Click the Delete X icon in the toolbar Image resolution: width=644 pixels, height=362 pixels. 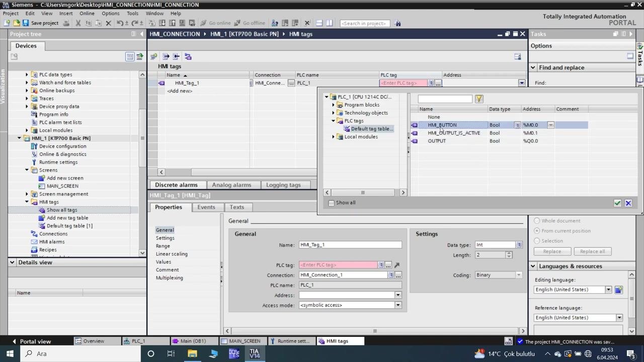point(108,23)
